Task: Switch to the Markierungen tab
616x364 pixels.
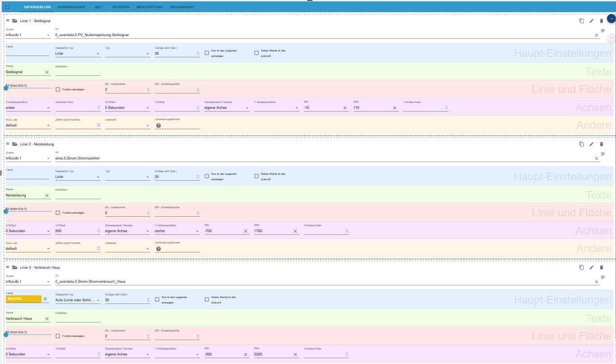Action: [x=71, y=7]
